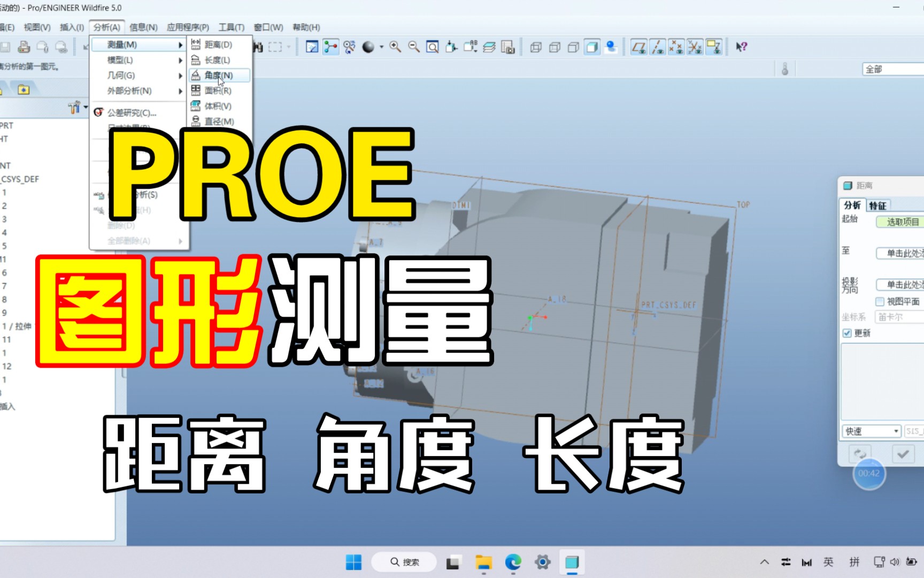Click the repeat analysis button

tap(860, 454)
